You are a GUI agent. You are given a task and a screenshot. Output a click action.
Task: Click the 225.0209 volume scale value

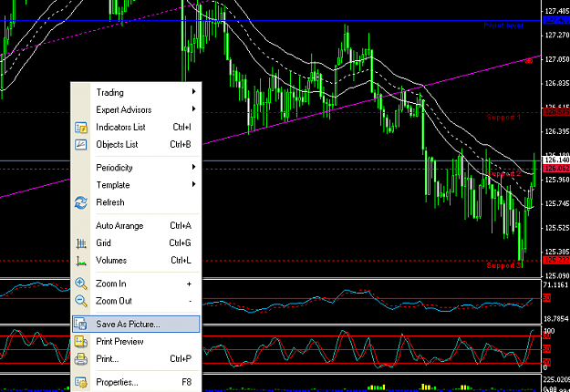point(556,379)
